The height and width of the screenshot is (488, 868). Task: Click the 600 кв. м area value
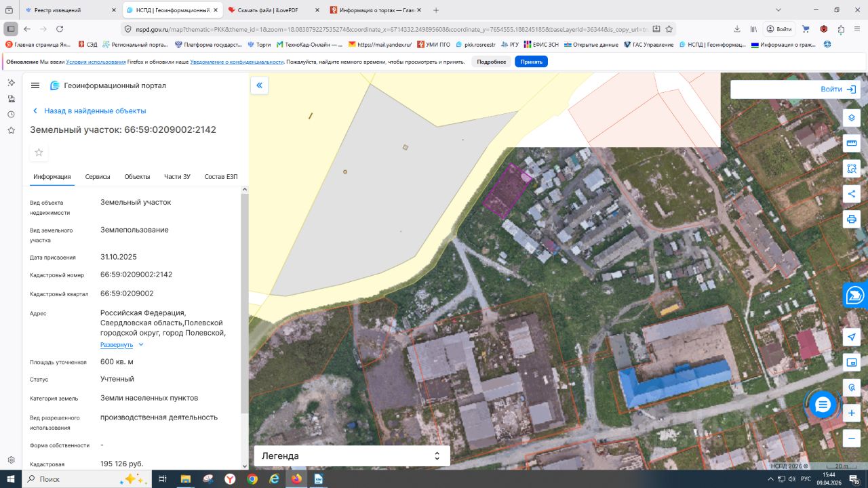(x=117, y=361)
